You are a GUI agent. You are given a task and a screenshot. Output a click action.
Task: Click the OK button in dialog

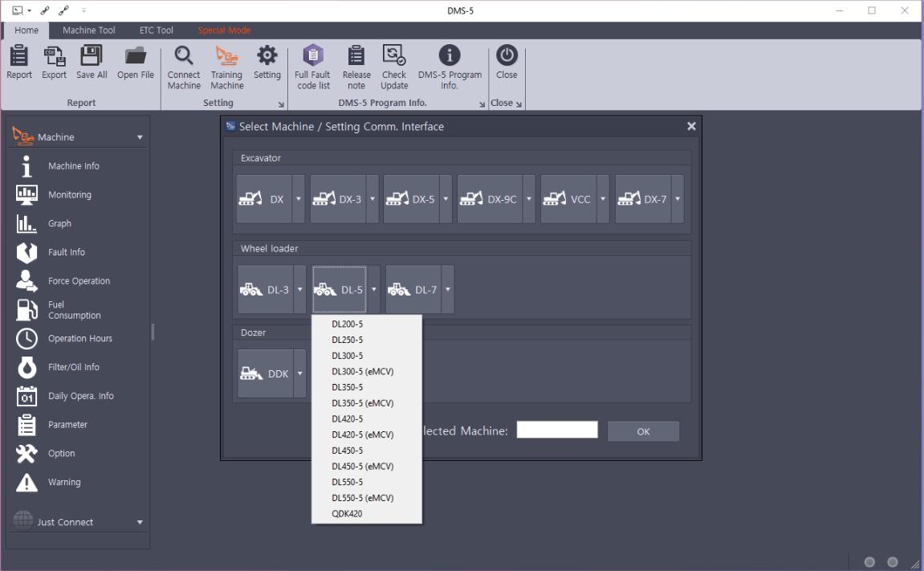pos(643,431)
